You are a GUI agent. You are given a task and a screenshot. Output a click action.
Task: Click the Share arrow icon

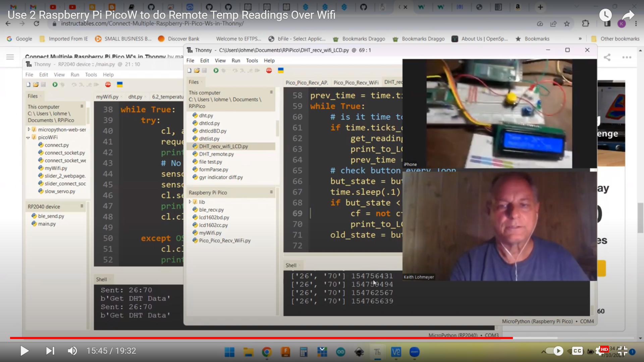[628, 15]
